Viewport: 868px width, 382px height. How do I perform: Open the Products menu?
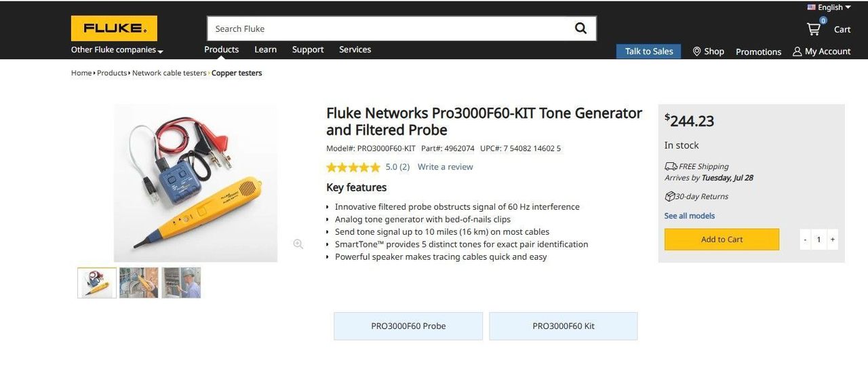click(222, 50)
